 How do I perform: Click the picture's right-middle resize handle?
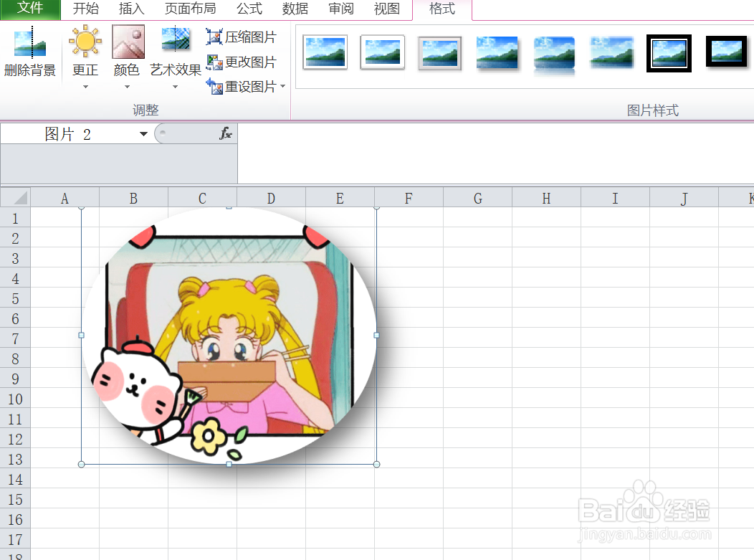(376, 336)
